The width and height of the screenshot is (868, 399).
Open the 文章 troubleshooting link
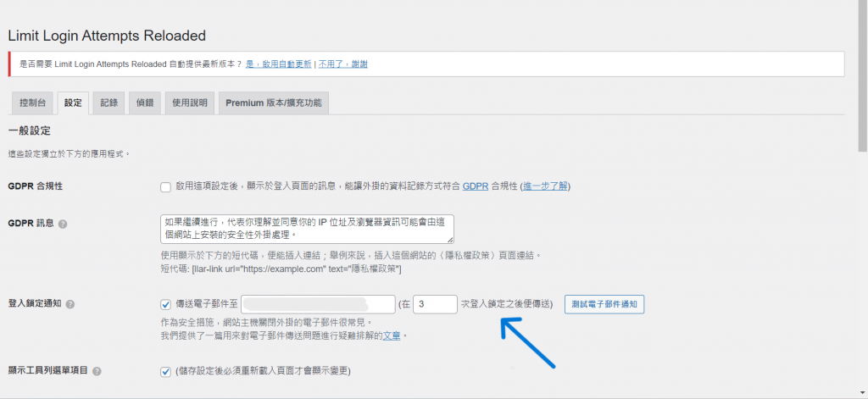392,336
